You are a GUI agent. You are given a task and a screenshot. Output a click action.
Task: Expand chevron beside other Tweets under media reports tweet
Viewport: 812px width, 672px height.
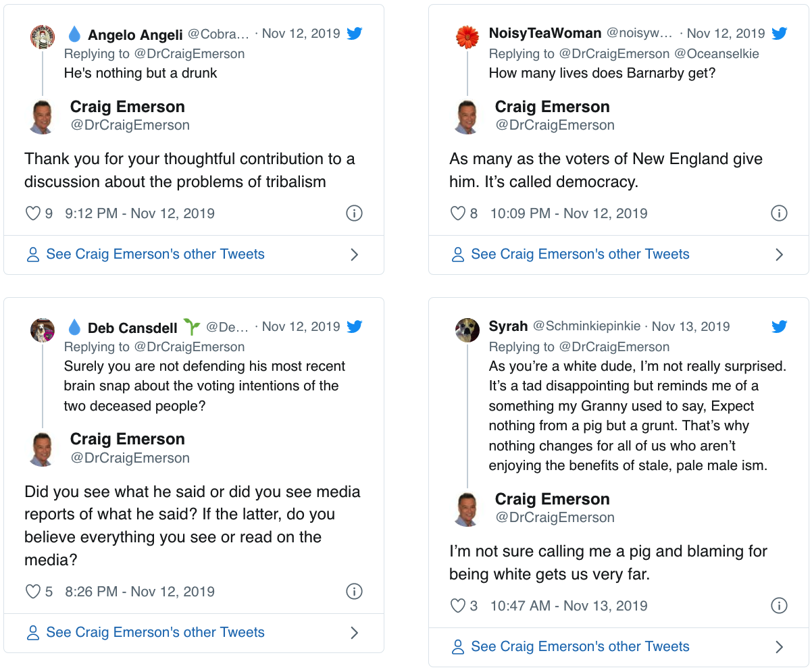point(355,633)
